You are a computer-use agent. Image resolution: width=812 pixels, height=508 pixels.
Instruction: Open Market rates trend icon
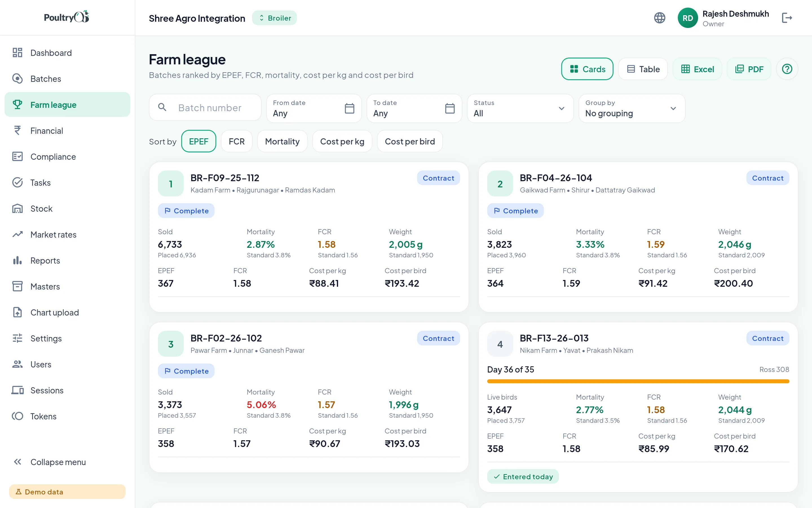(x=17, y=235)
